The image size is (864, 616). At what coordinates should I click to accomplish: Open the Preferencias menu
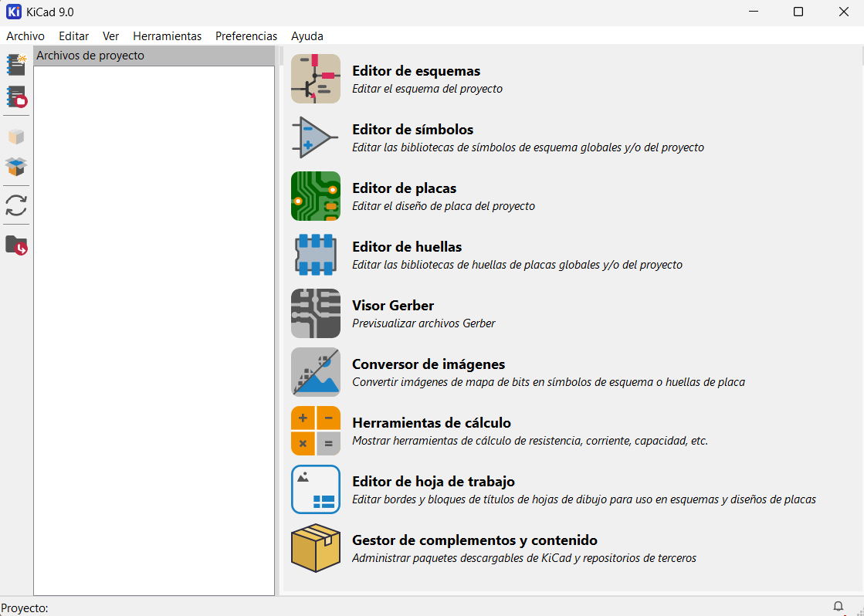click(x=246, y=36)
